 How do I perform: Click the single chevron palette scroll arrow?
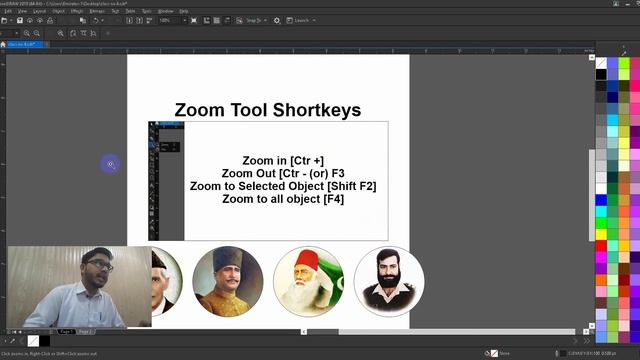(576, 341)
